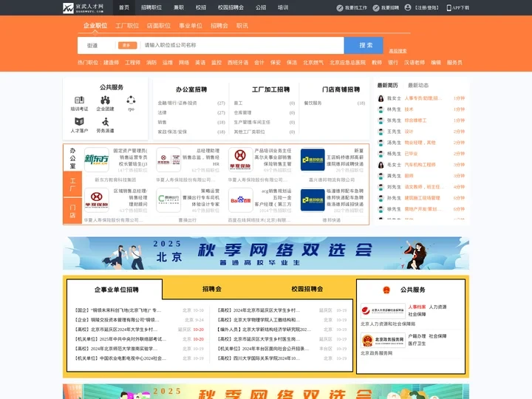Select the 企业职位 search tab

click(x=95, y=25)
